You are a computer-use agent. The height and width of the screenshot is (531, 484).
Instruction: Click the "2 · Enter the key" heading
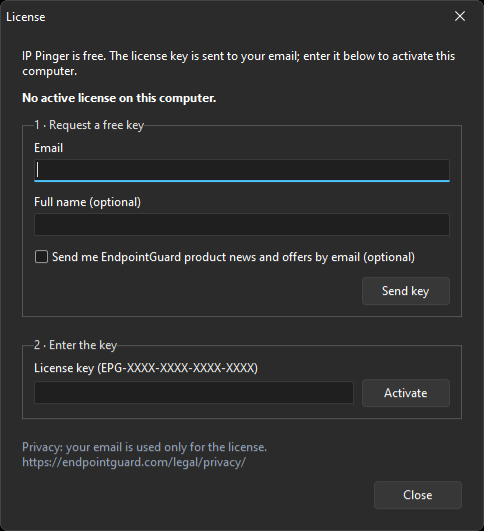76,345
